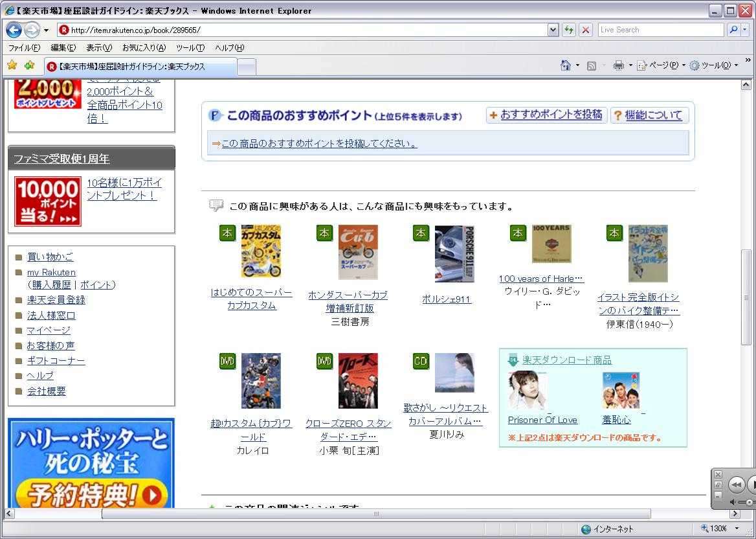756x539 pixels.
Task: Expand the Print dropdown arrow
Action: (630, 65)
